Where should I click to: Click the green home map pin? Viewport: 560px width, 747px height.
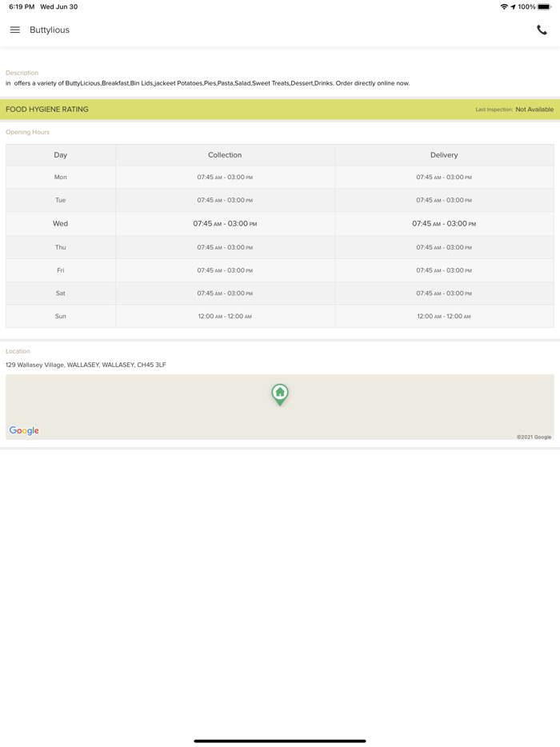tap(280, 395)
